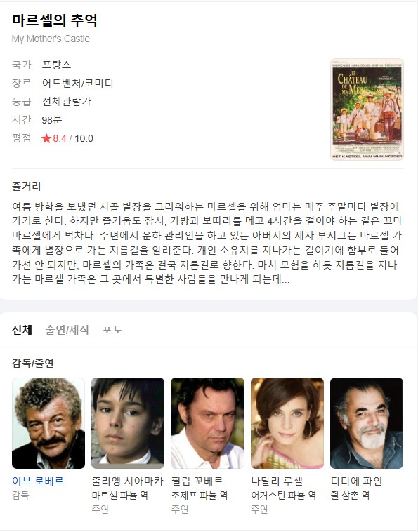This screenshot has width=418, height=532.
Task: Switch to the 출연/제작 tab
Action: coord(67,330)
